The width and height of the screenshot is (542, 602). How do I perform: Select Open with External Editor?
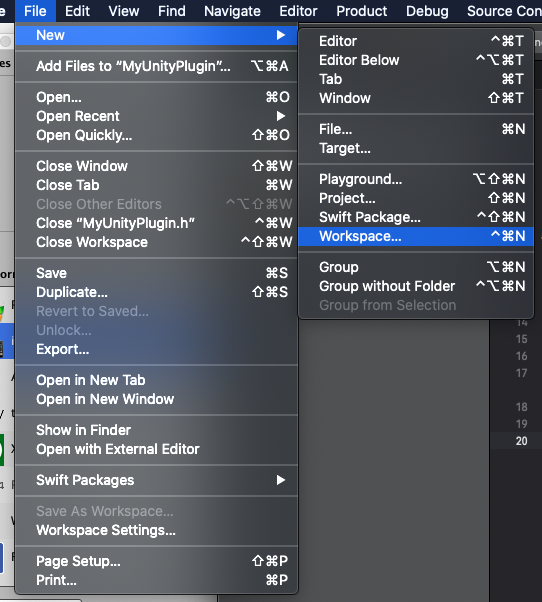tap(156, 449)
